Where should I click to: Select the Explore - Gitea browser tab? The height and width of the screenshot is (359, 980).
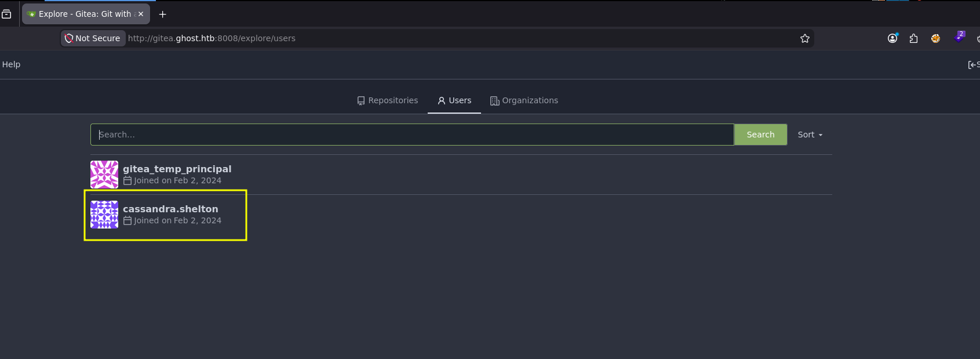point(86,14)
